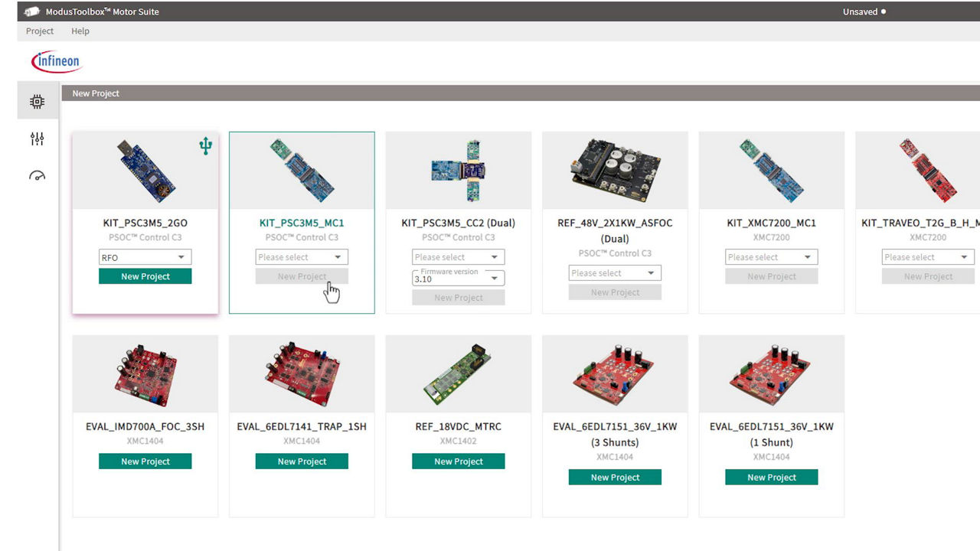This screenshot has width=980, height=551.
Task: Click the ModusToolbox app icon in the title bar
Action: point(31,11)
